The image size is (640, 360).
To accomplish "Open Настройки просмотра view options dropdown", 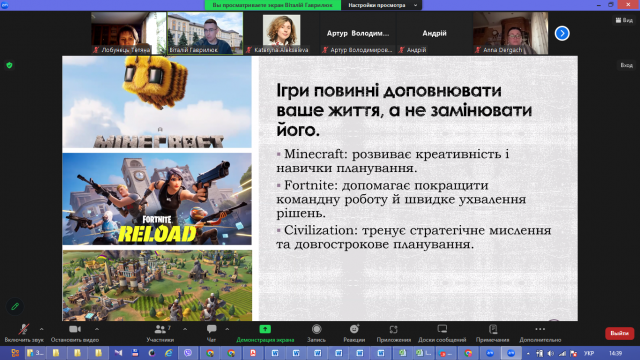I will pyautogui.click(x=382, y=5).
